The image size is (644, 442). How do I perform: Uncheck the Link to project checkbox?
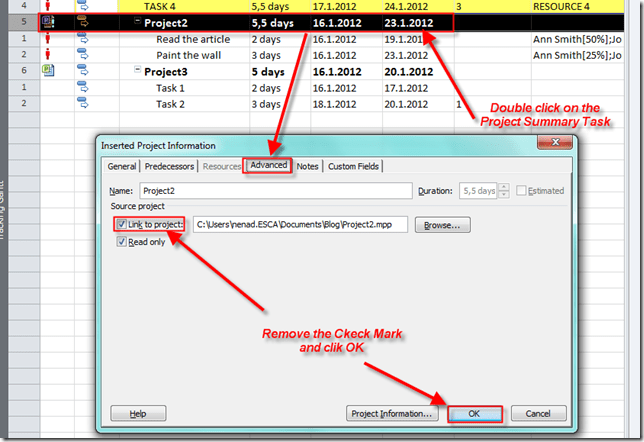click(x=121, y=225)
